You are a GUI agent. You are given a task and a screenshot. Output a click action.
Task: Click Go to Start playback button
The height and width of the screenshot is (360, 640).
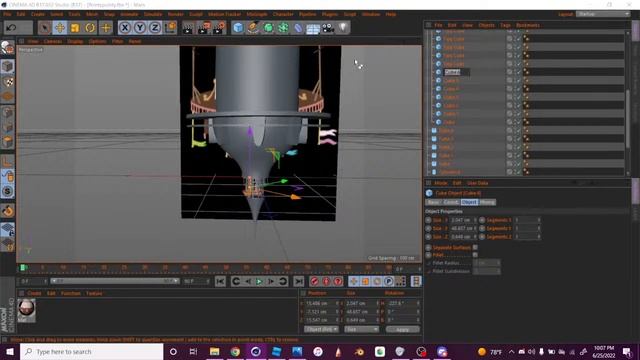pyautogui.click(x=220, y=281)
